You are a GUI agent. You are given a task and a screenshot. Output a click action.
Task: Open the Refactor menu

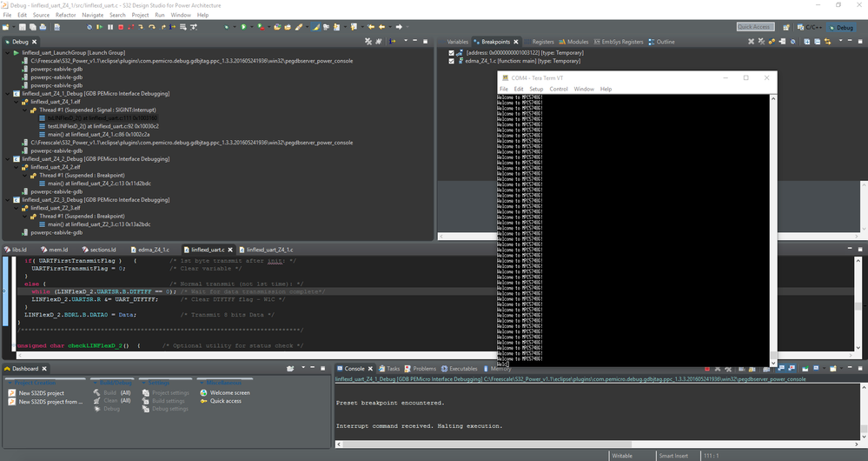[x=65, y=15]
